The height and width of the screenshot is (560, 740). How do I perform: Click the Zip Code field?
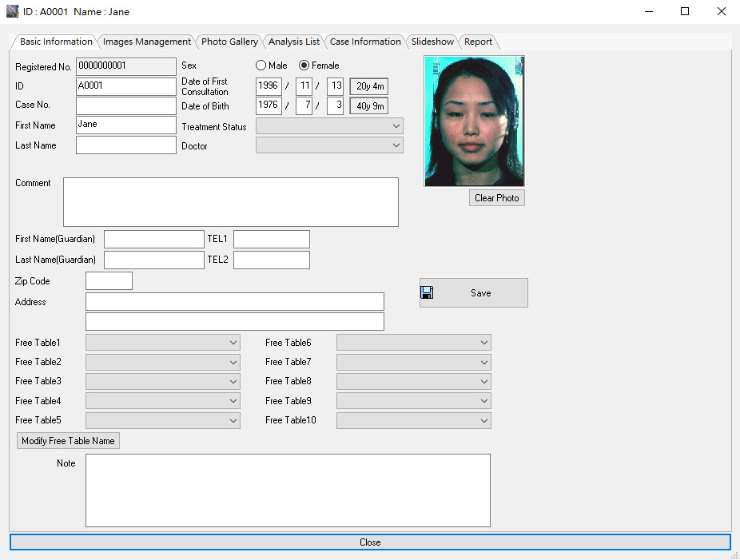pos(109,280)
